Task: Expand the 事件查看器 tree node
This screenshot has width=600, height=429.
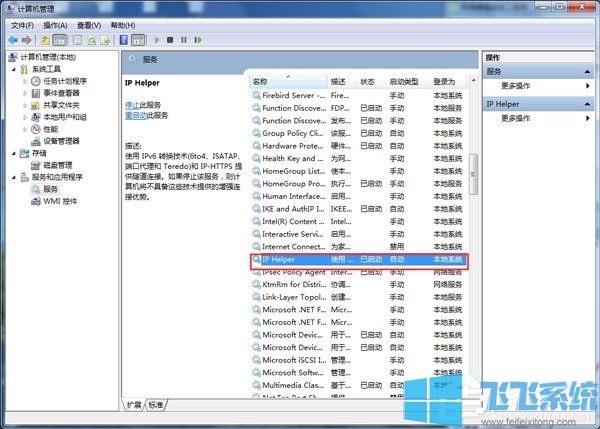Action: [x=26, y=93]
